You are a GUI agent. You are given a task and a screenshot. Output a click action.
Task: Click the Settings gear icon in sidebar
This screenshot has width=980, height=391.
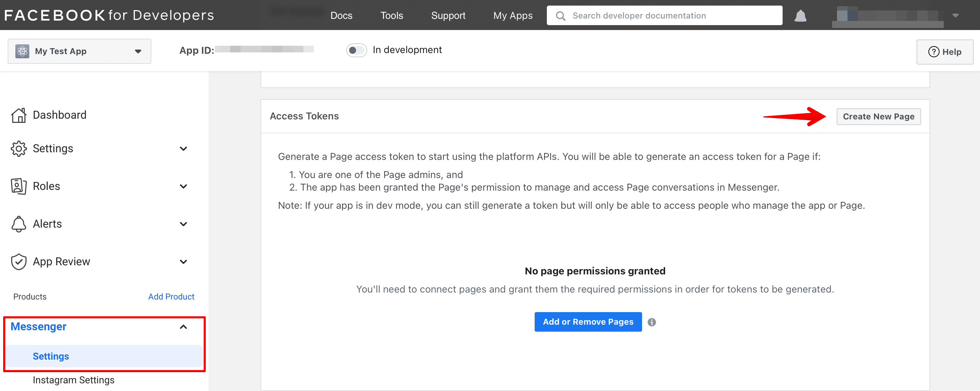(18, 148)
